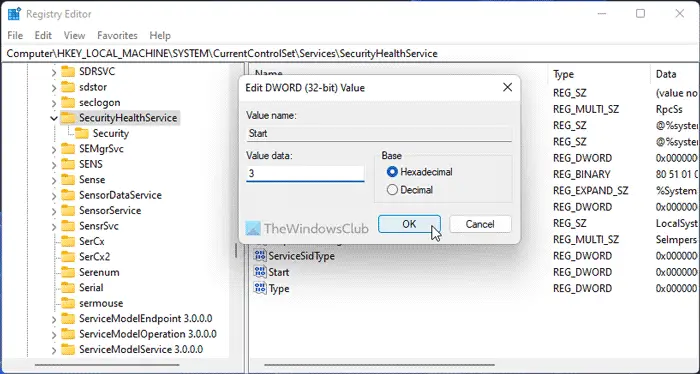Select the SensorService folder icon
The height and width of the screenshot is (374, 700).
68,210
